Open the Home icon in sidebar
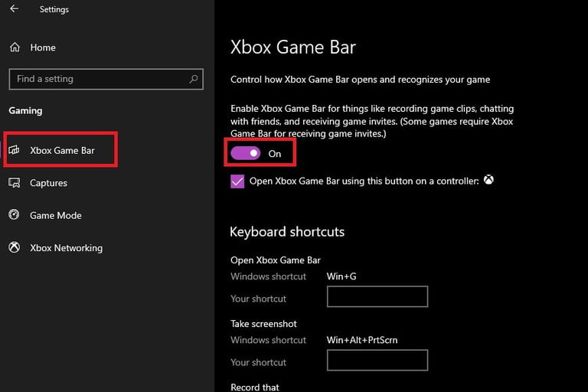588x392 pixels. 15,47
